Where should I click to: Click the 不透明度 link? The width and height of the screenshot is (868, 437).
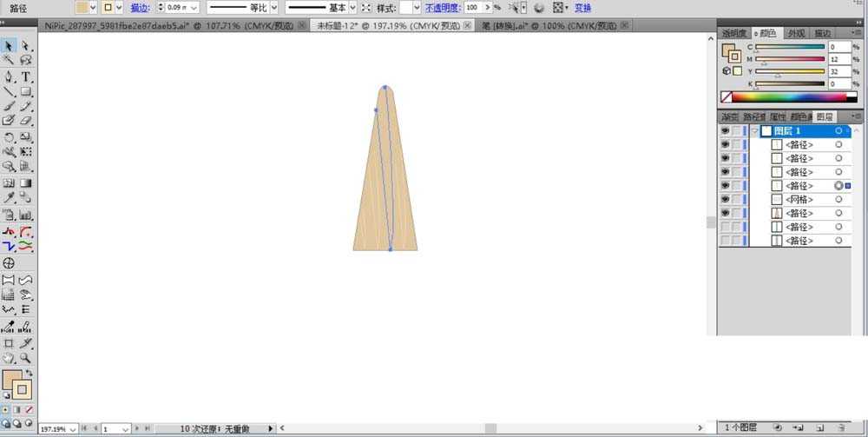(443, 8)
